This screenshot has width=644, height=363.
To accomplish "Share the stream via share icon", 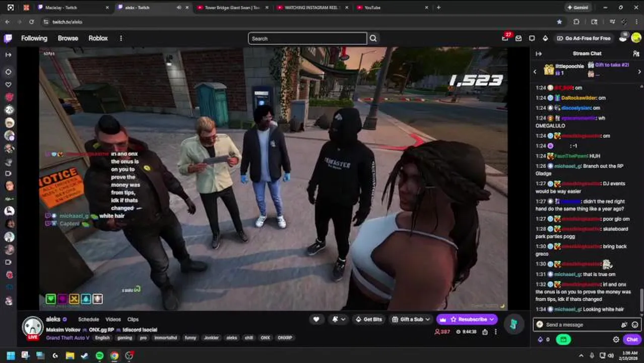I will 485,332.
